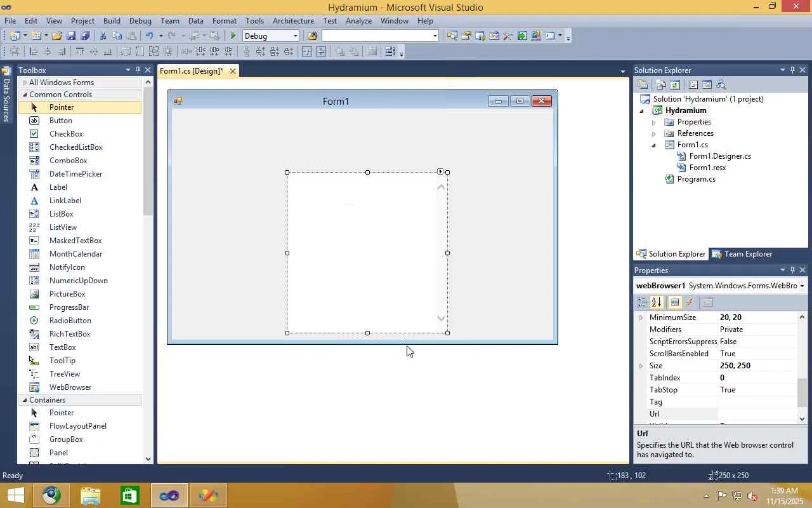This screenshot has height=508, width=812.
Task: Expand the Properties node in Solution Explorer
Action: pyautogui.click(x=654, y=122)
